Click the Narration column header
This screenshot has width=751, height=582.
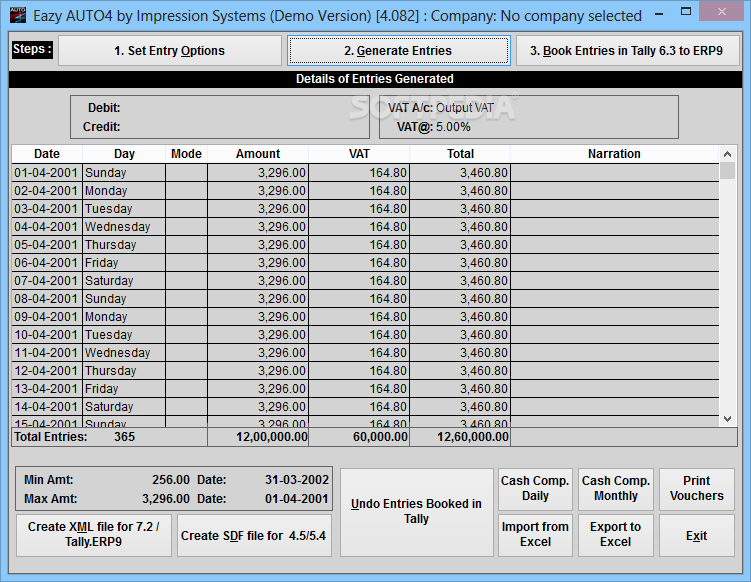click(x=614, y=154)
